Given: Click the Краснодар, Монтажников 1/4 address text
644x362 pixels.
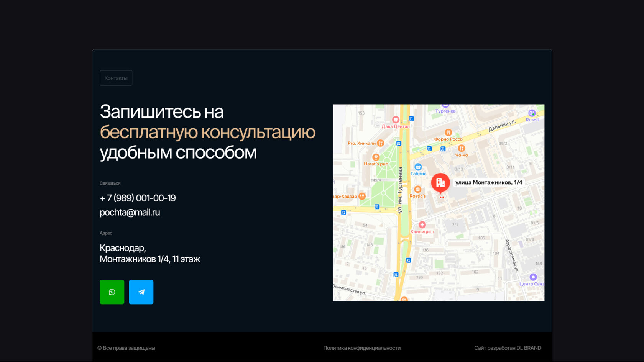Looking at the screenshot, I should pos(150,254).
